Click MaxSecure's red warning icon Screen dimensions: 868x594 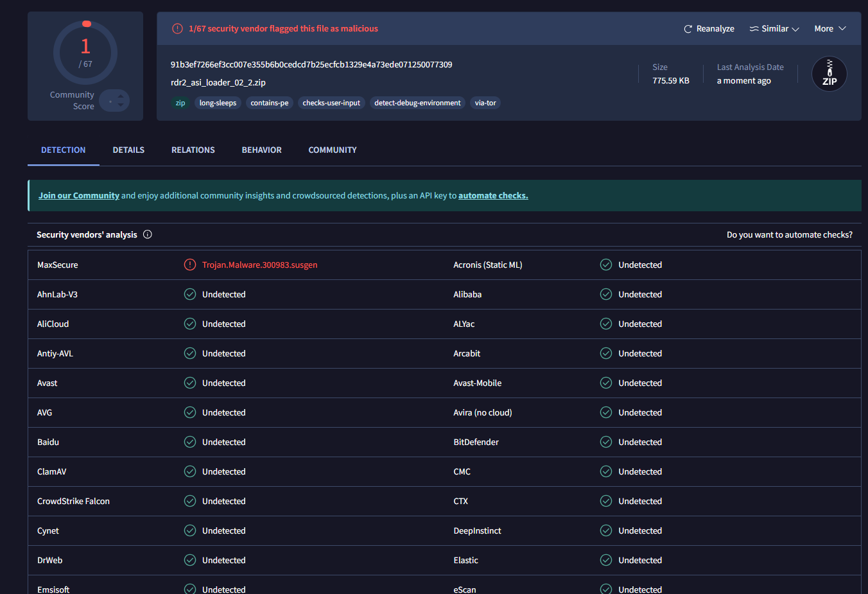(190, 265)
